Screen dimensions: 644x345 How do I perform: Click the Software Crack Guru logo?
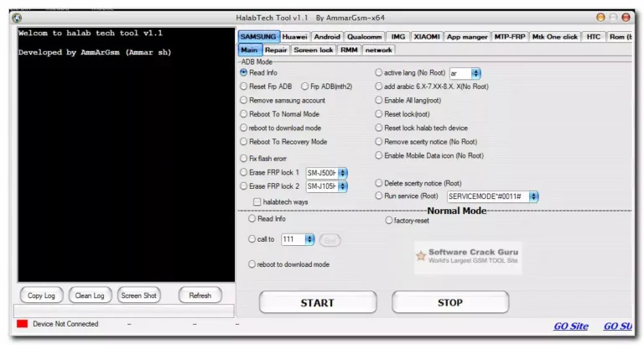point(468,255)
